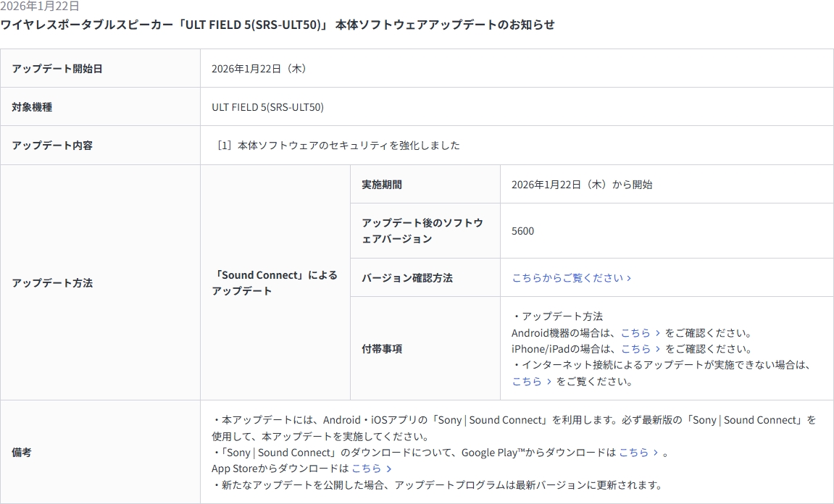834x504 pixels.
Task: Click the security enhancement description text
Action: tap(338, 146)
